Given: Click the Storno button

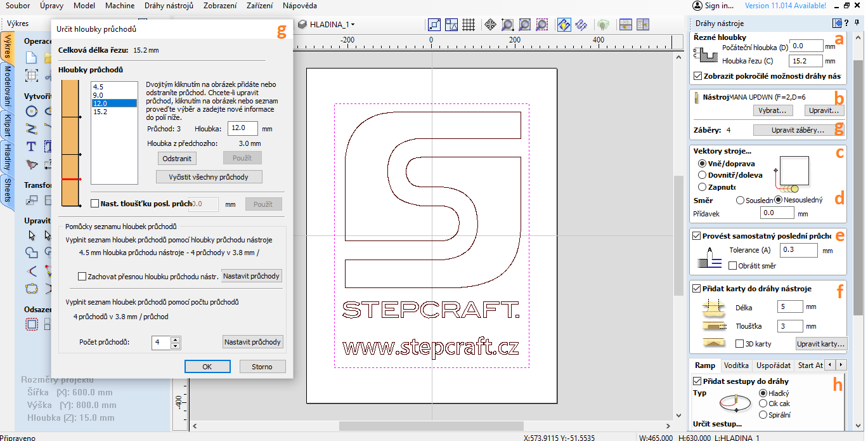Looking at the screenshot, I should click(262, 367).
